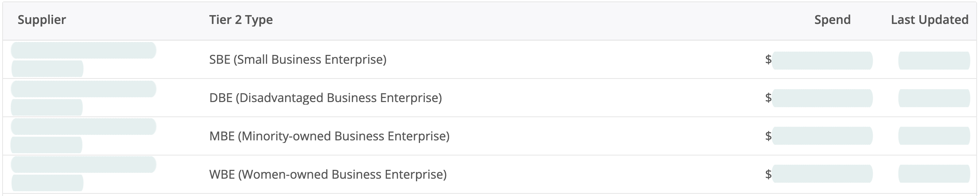Click the last updated date in DBE row
980x196 pixels.
pyautogui.click(x=934, y=98)
